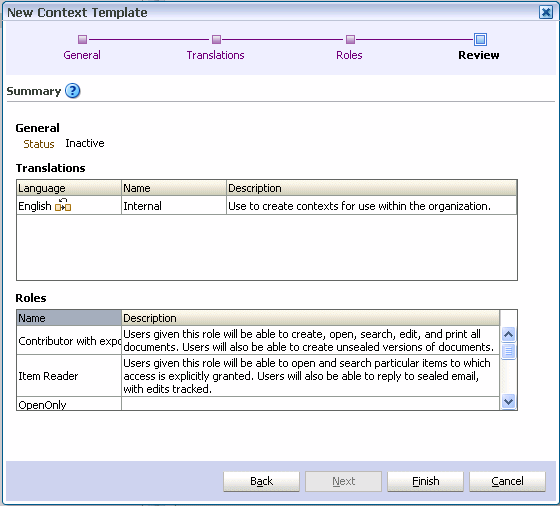Screen dimensions: 560x506
Task: Click the Finish button
Action: [425, 481]
